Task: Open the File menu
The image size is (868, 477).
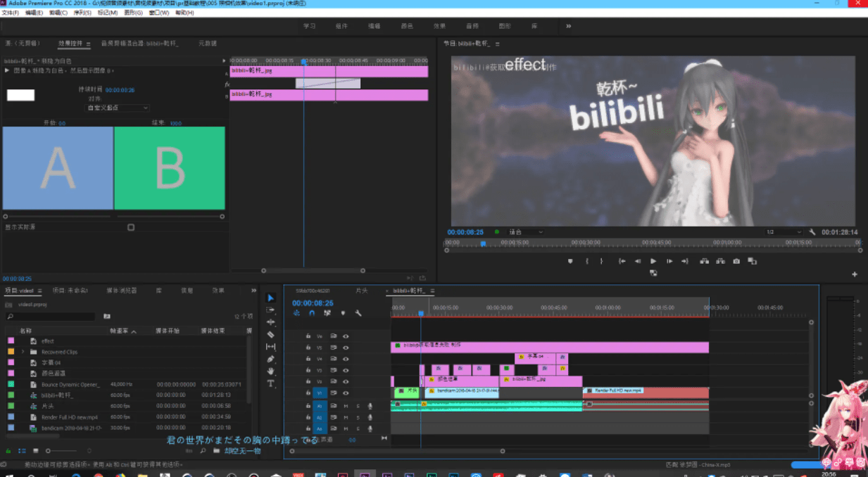Action: pos(11,13)
